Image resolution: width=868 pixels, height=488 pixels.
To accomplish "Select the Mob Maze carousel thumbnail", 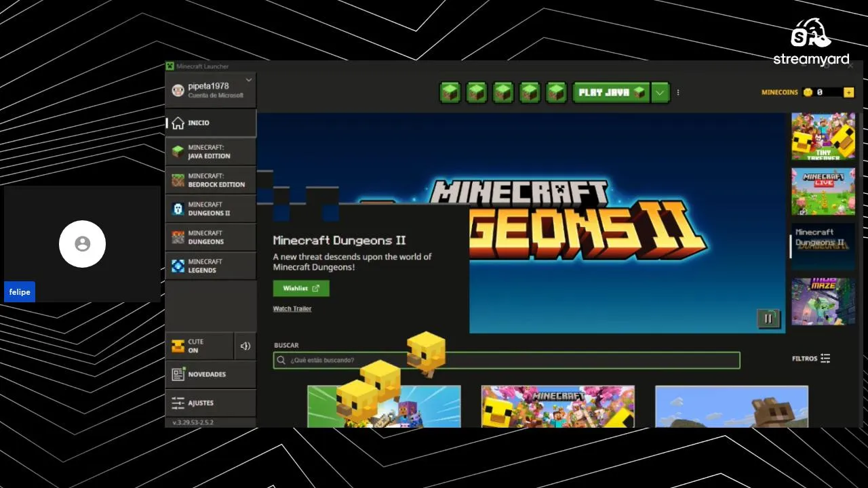I will 823,302.
